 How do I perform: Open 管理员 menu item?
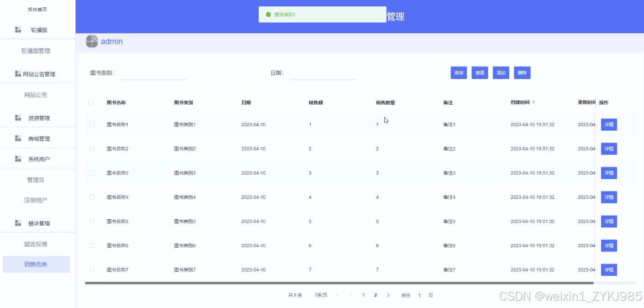click(x=36, y=180)
